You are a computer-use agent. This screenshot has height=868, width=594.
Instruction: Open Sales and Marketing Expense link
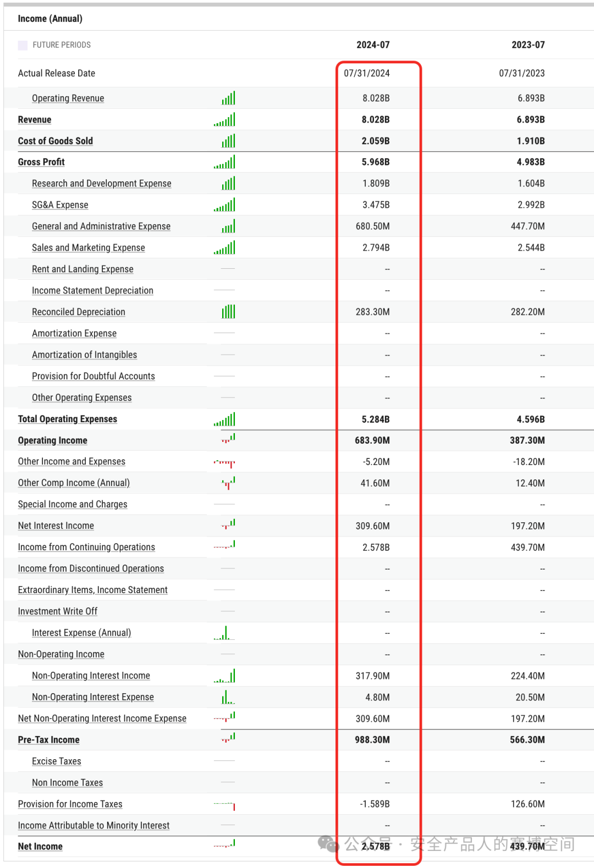pos(89,248)
